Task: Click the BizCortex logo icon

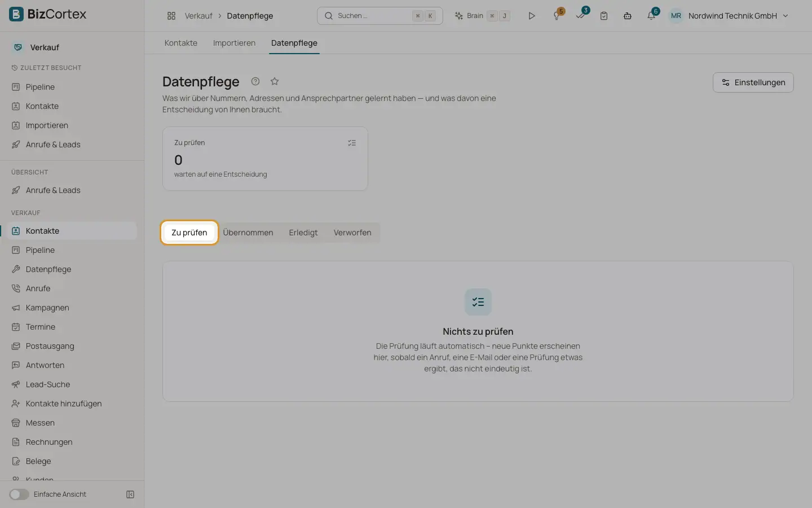Action: coord(16,14)
